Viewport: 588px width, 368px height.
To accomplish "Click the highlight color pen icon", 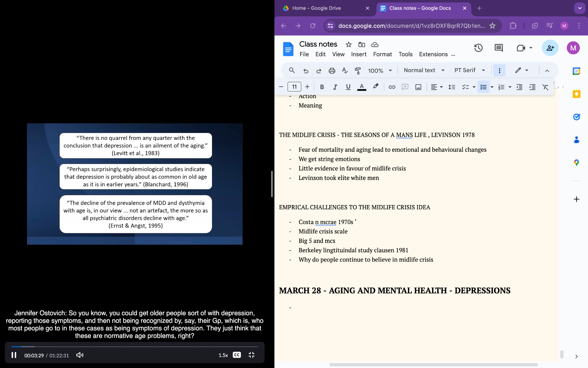I will coord(376,87).
